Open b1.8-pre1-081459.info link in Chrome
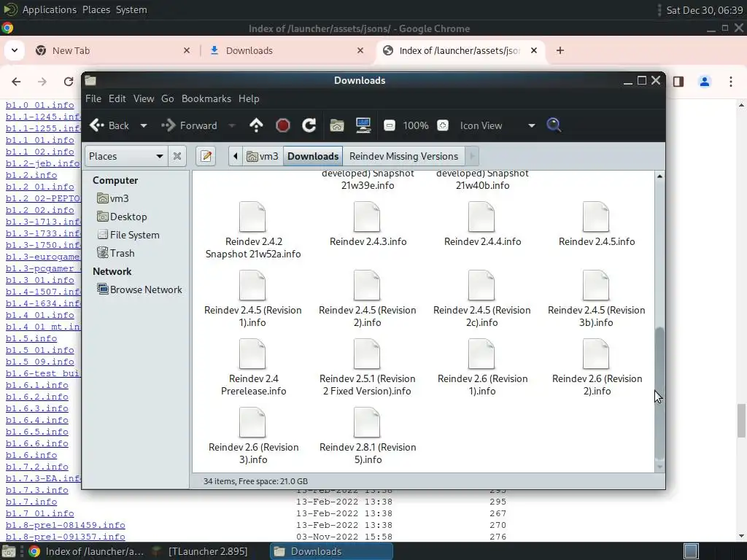 [x=65, y=525]
